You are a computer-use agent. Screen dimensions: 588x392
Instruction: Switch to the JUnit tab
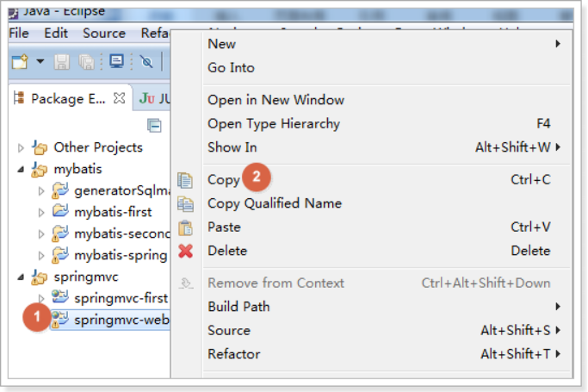point(154,99)
